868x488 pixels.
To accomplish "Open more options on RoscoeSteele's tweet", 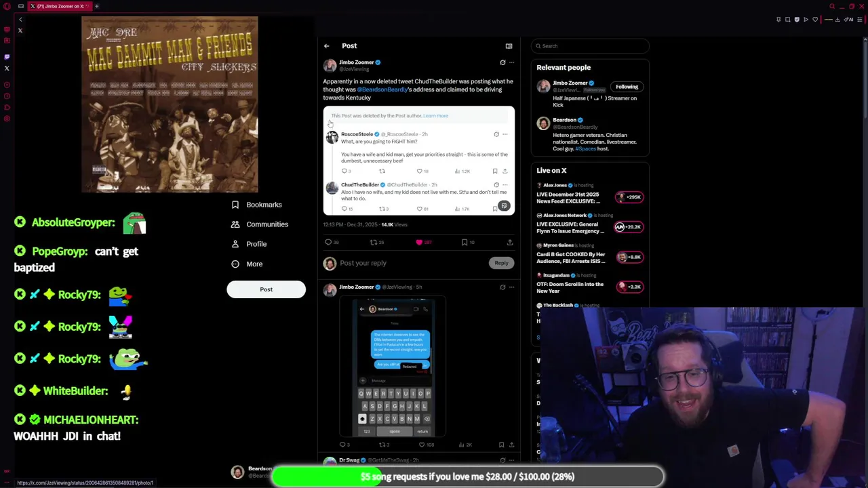I will coord(505,134).
